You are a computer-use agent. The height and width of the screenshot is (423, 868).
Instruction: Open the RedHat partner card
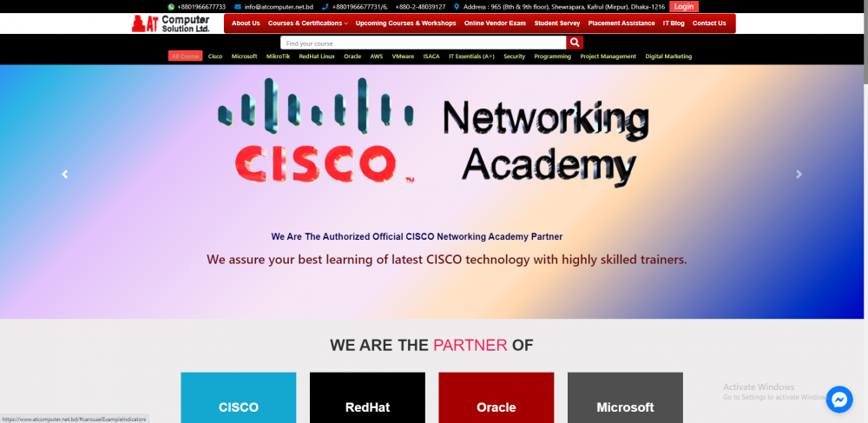pyautogui.click(x=367, y=398)
